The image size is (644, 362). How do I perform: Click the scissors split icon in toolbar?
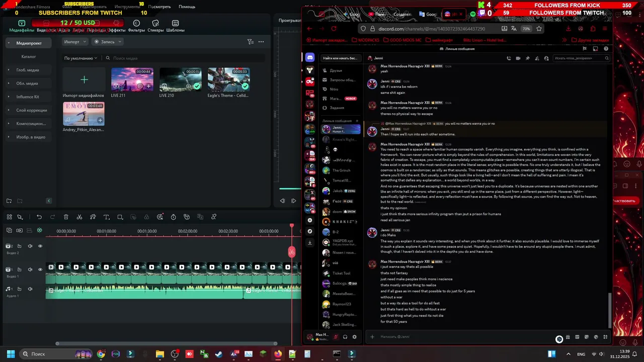(79, 217)
